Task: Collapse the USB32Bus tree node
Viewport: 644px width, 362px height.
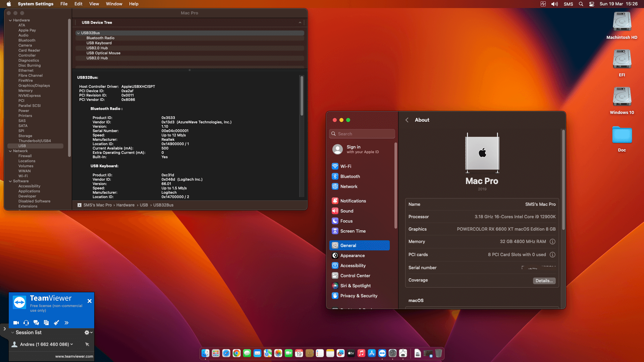Action: pyautogui.click(x=78, y=33)
